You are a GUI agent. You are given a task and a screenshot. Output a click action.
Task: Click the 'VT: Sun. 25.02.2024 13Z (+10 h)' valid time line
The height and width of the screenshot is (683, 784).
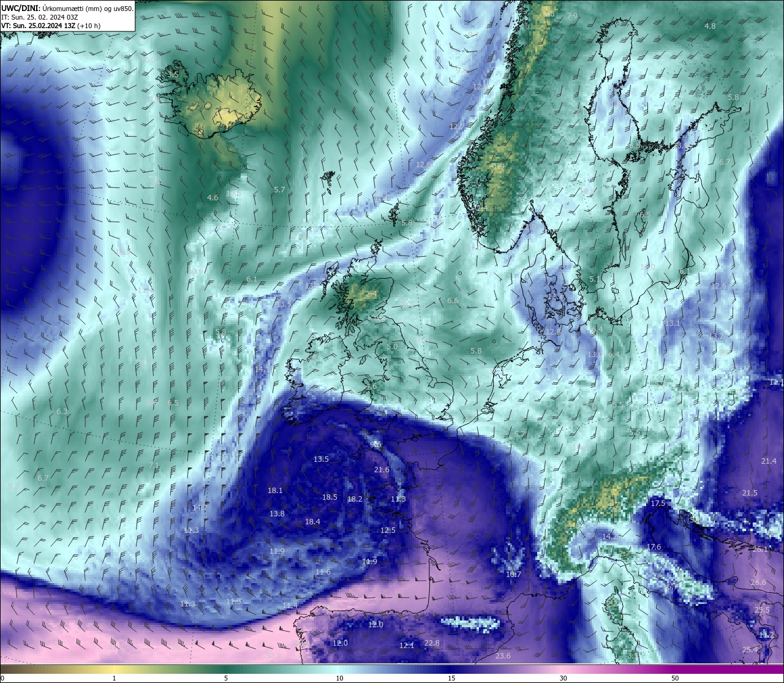(x=51, y=26)
